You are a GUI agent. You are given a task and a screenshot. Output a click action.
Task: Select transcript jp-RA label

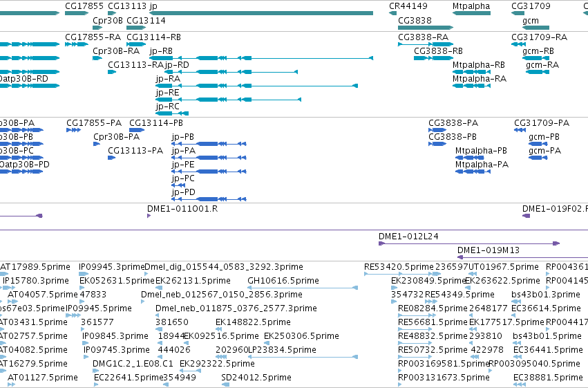point(168,79)
